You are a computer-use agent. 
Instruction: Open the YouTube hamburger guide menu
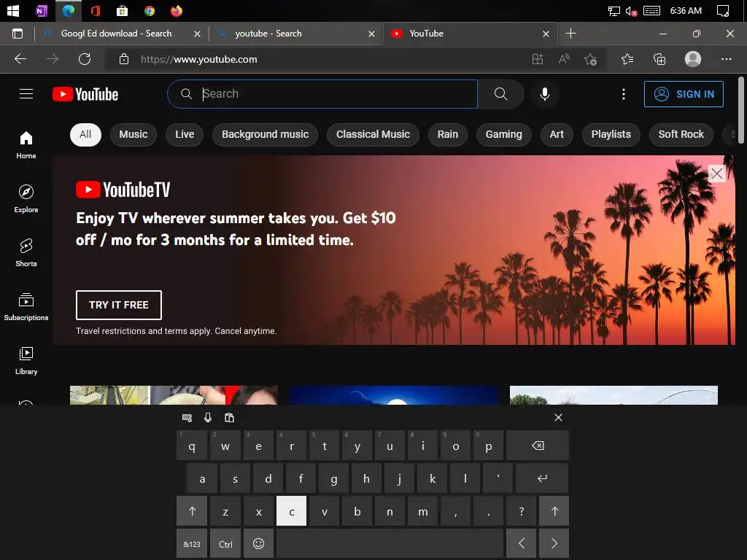[x=26, y=94]
